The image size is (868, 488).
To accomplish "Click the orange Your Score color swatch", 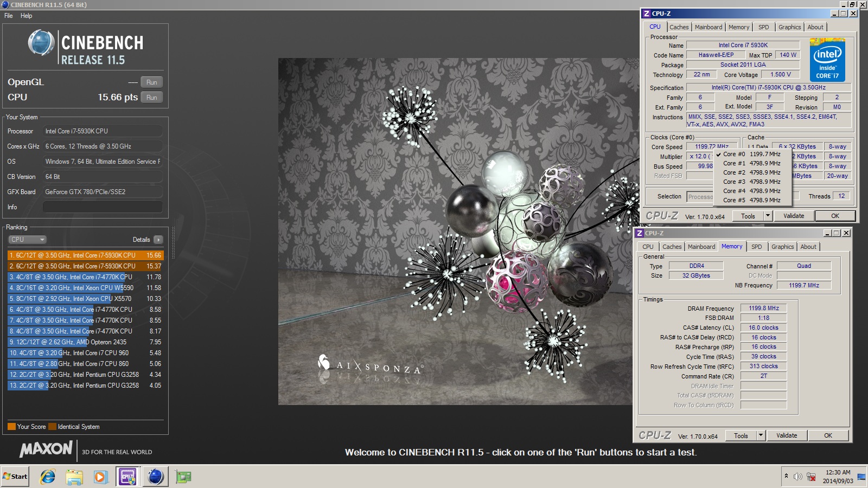I will (x=11, y=427).
